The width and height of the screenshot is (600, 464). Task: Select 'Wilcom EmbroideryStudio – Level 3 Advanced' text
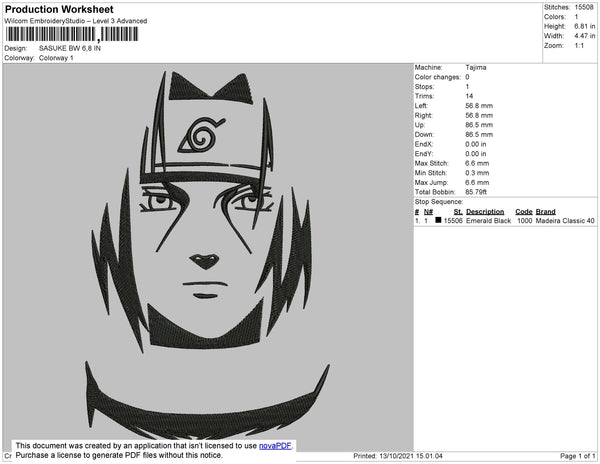[x=76, y=21]
